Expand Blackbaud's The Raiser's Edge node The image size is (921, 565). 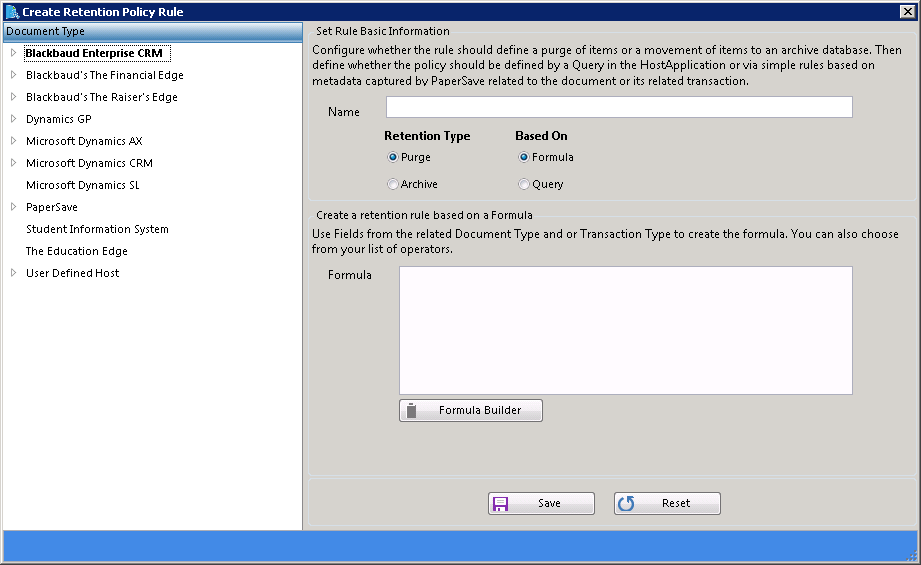coord(14,97)
